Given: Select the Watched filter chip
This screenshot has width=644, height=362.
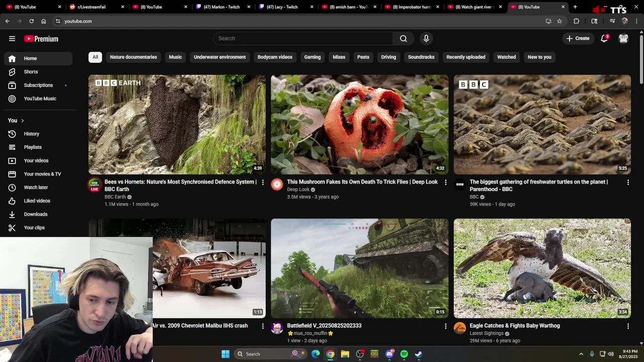Looking at the screenshot, I should (507, 57).
